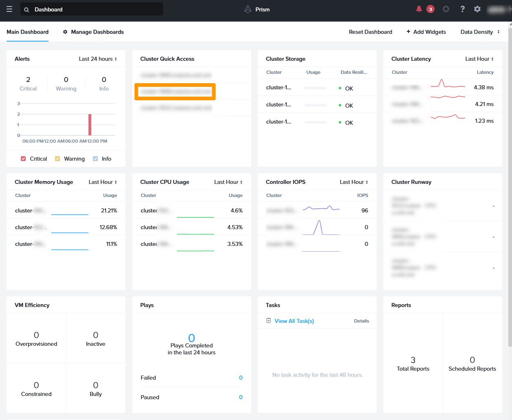The width and height of the screenshot is (512, 420).
Task: Open the settings gear icon
Action: (x=477, y=9)
